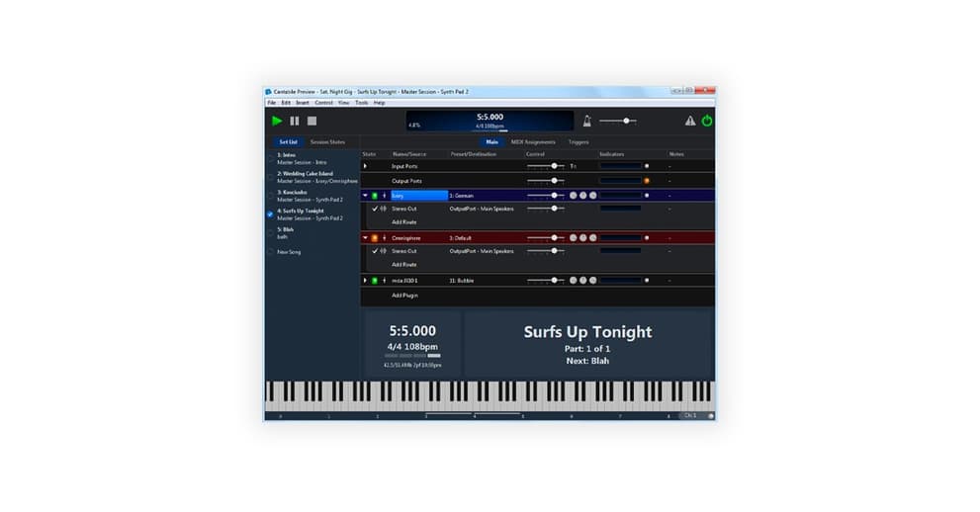This screenshot has height=512, width=980.
Task: Click third round button on Ivory row
Action: click(x=593, y=196)
